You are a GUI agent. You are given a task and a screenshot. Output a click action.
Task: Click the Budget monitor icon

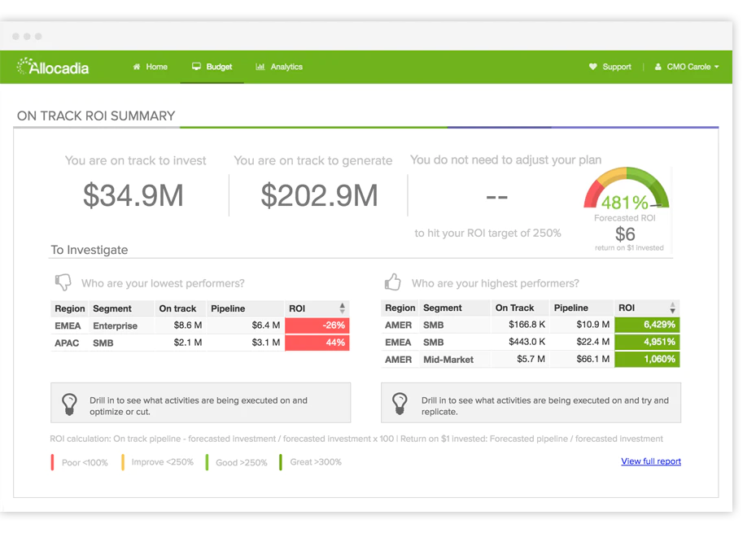(196, 67)
